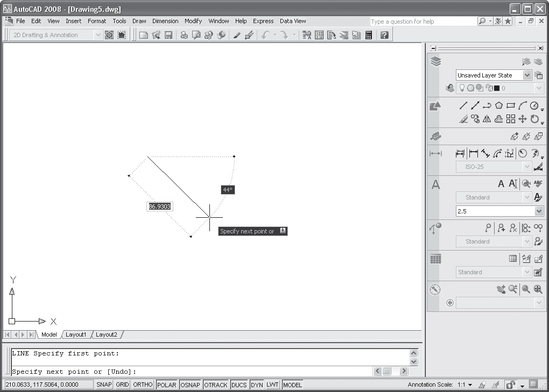
Task: Open the QuickCalc calculator
Action: click(368, 35)
